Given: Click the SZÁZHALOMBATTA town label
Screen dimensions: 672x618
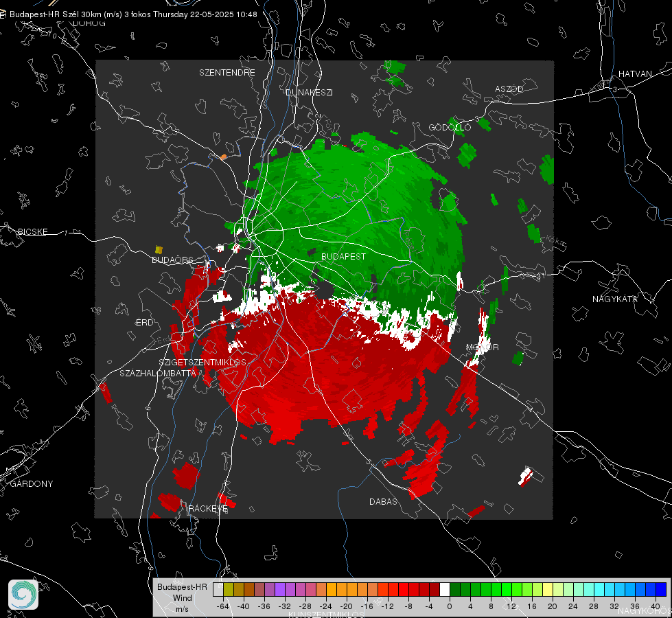Looking at the screenshot, I should pos(158,373).
